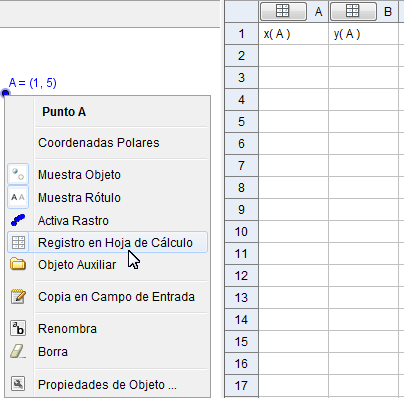Click point A in the graphics view

coord(5,93)
